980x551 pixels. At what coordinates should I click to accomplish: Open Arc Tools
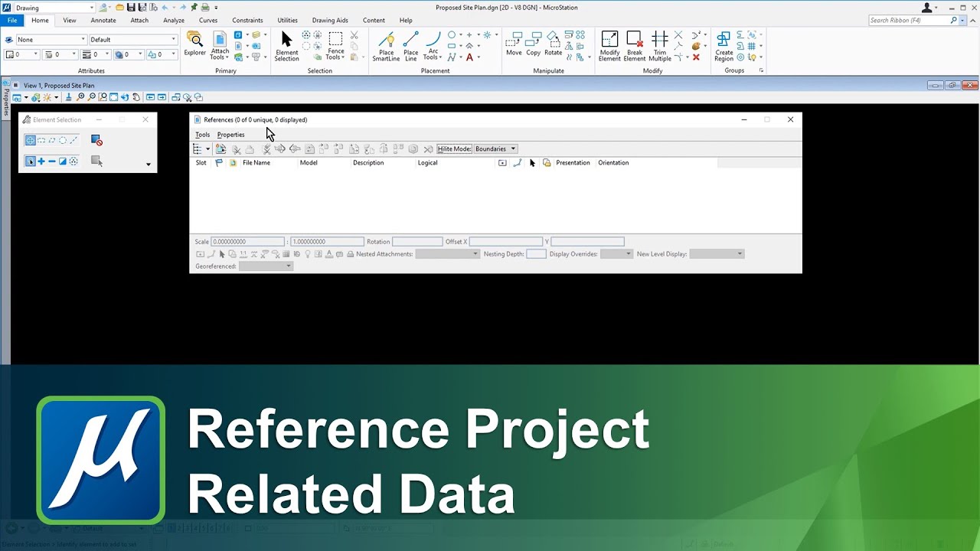[433, 46]
